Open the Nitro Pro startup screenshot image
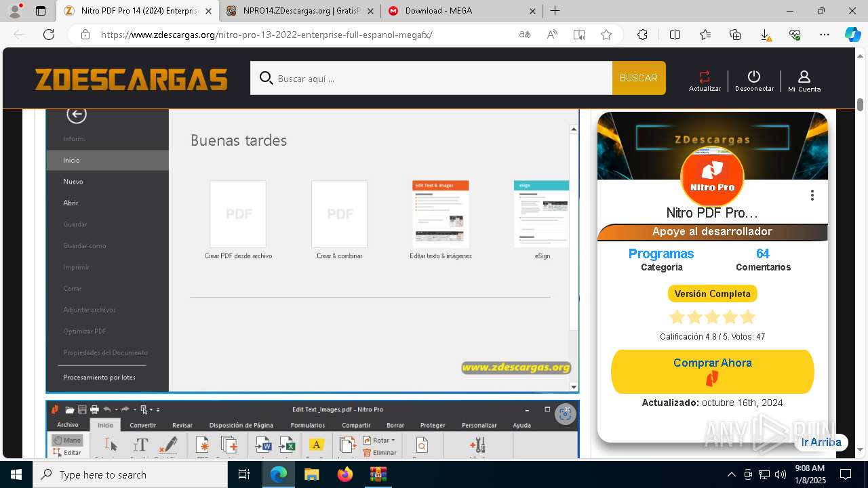 coord(312,251)
